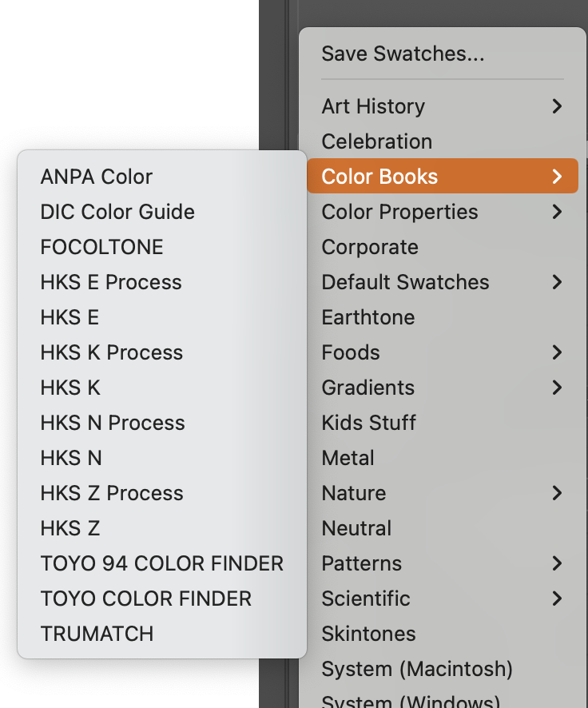
Task: Choose System (Macintosh) swatches
Action: point(401,669)
